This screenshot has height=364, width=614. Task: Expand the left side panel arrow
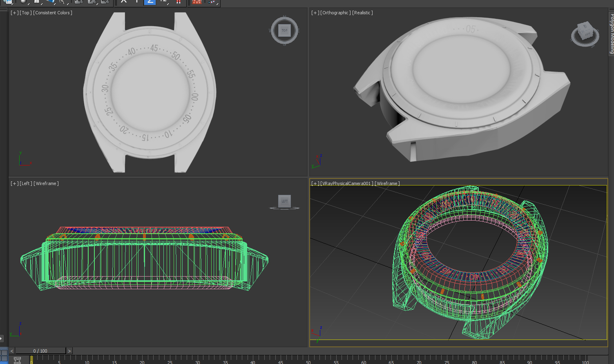point(2,338)
